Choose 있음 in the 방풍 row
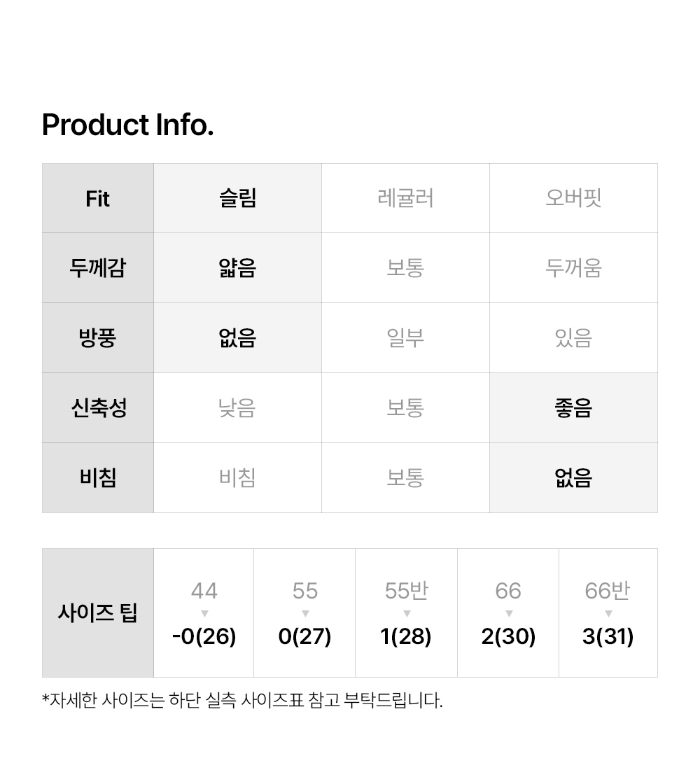Image resolution: width=700 pixels, height=777 pixels. (573, 338)
